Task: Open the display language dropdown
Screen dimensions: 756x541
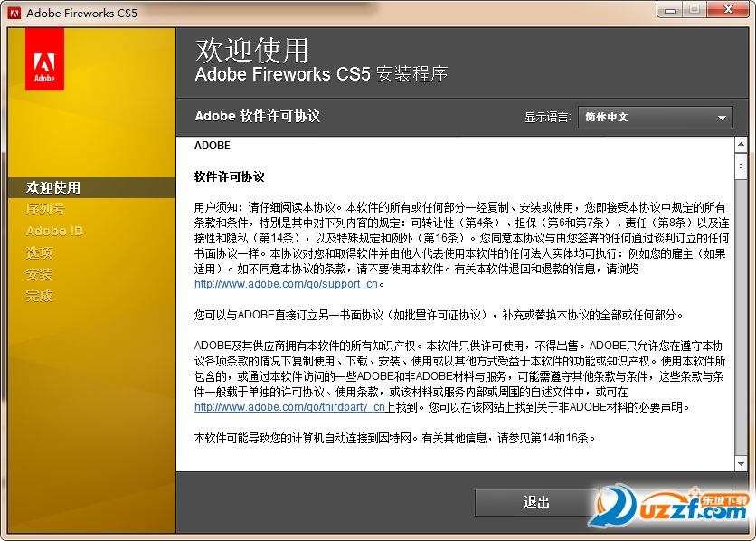Action: click(656, 118)
